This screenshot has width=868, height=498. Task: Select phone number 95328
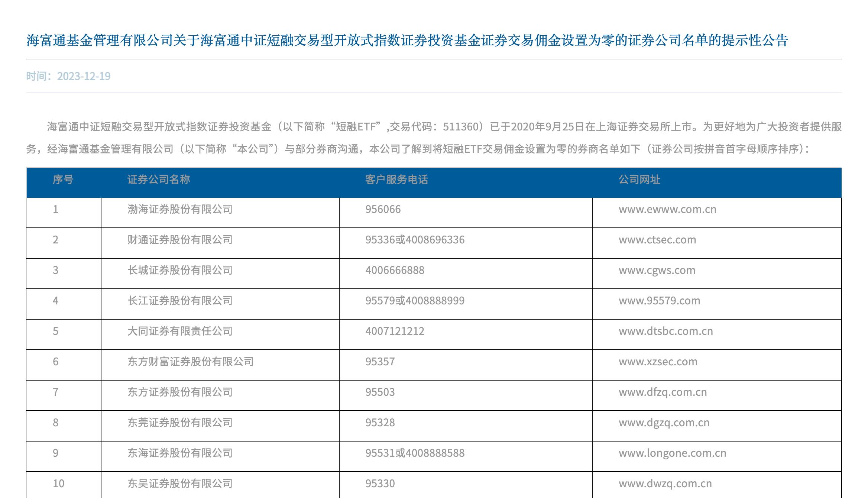(380, 423)
